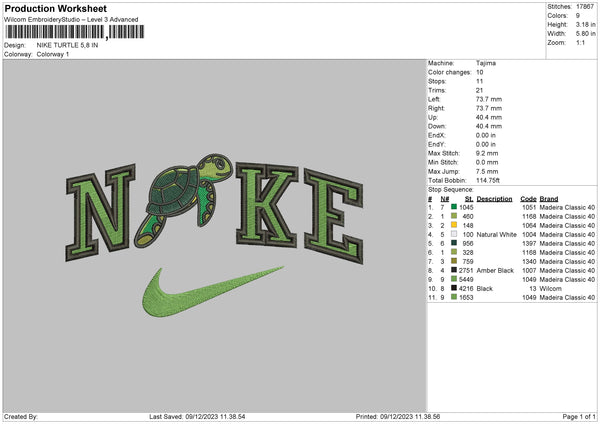Click the letter E in the design
Viewport: 600px width, 424px height.
334,216
